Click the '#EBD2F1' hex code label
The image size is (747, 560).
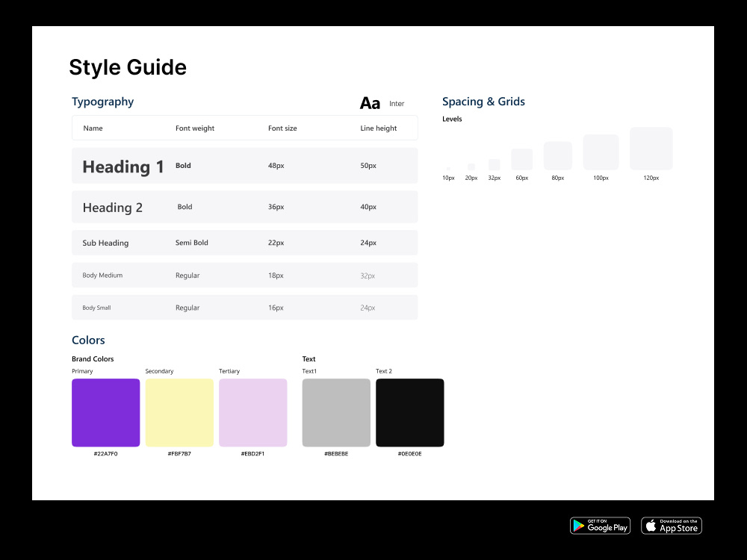pos(253,454)
